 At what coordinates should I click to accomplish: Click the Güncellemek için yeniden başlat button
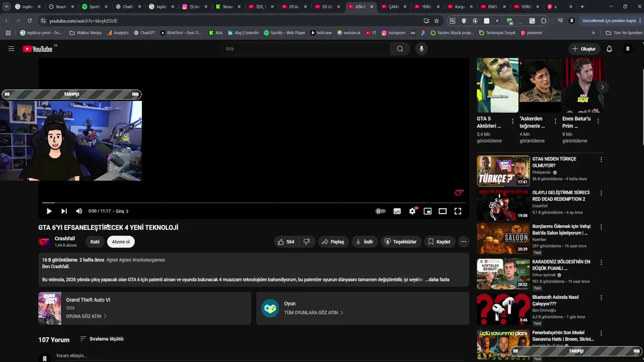point(611,21)
